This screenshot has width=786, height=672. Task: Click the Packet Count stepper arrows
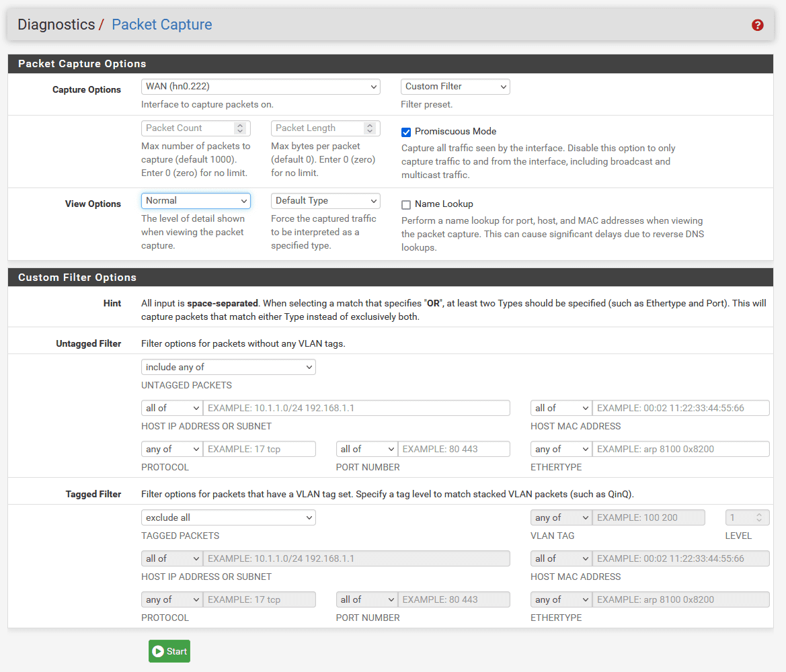240,128
